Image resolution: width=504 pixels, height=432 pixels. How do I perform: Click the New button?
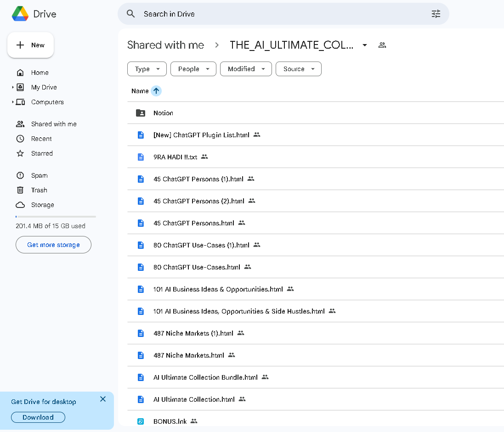pos(31,45)
